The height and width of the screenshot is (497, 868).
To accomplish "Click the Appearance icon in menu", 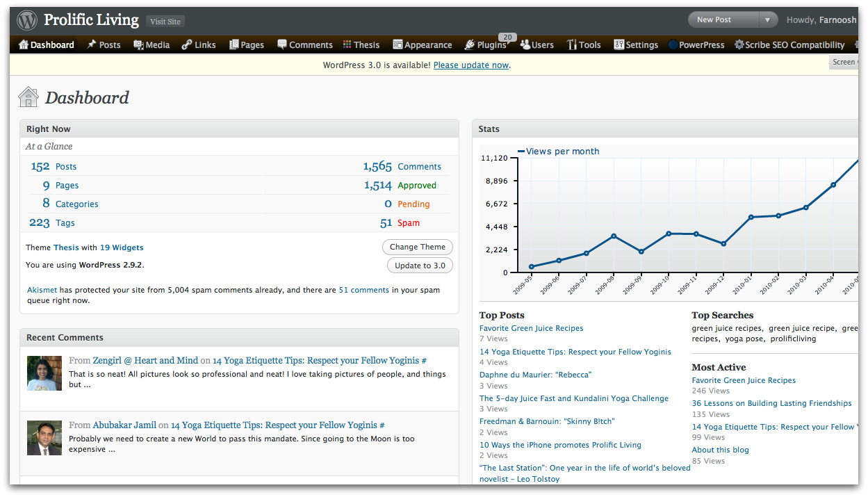I will (x=398, y=44).
